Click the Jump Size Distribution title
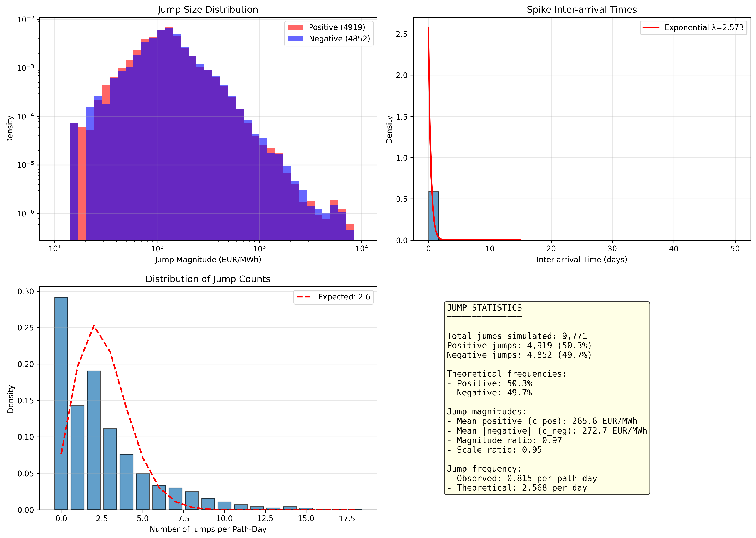Viewport: 756px width, 538px height. 208,10
